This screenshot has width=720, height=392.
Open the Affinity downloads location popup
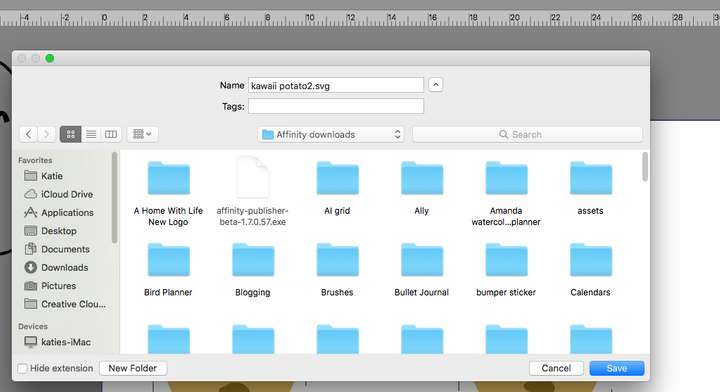coord(331,134)
